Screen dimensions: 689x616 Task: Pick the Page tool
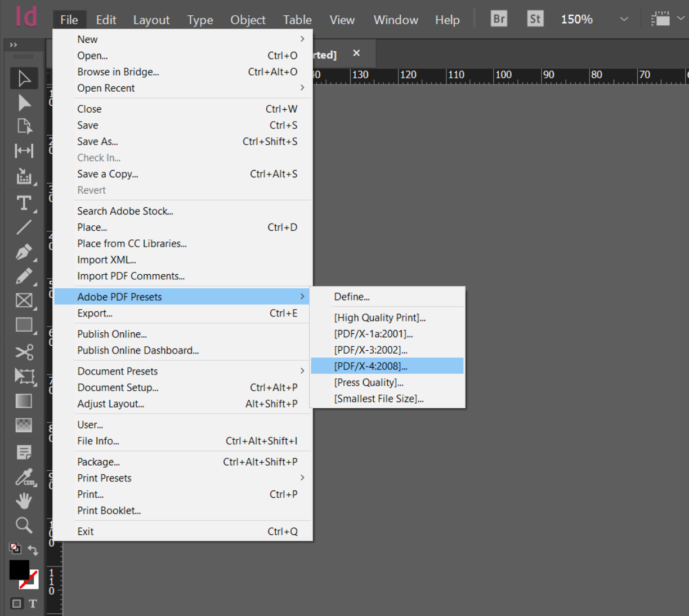pyautogui.click(x=24, y=126)
